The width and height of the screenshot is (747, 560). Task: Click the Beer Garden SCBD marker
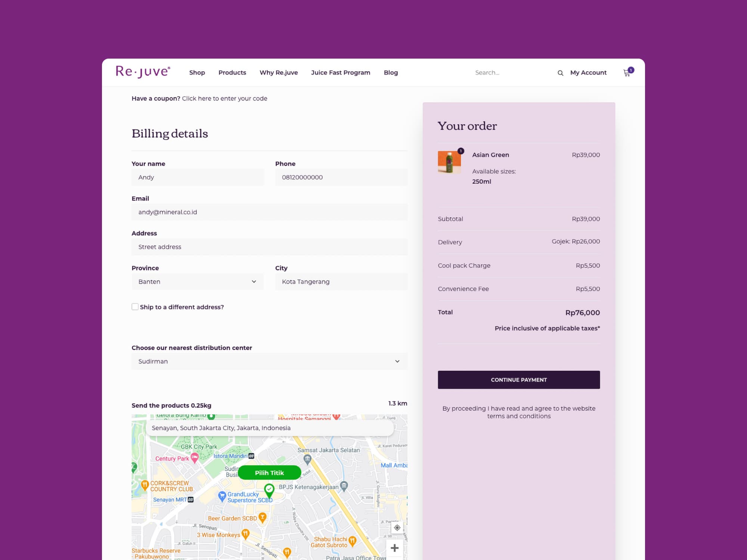263,518
